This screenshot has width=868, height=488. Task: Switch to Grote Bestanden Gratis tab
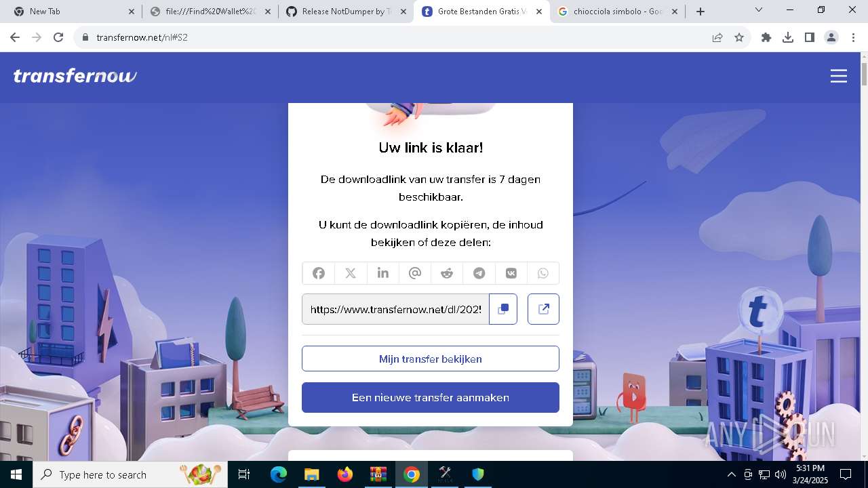coord(481,12)
